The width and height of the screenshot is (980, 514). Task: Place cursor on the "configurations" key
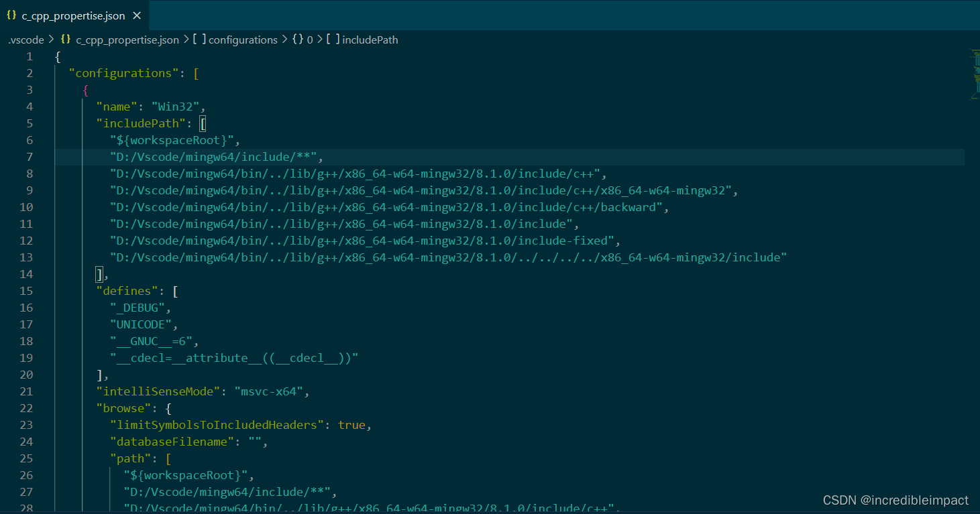coord(123,73)
